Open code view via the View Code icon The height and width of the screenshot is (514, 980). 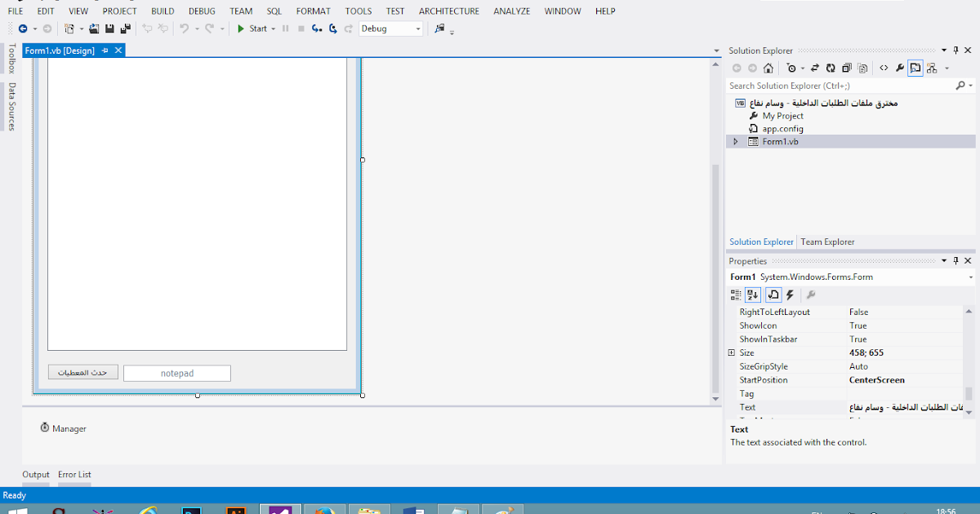884,68
